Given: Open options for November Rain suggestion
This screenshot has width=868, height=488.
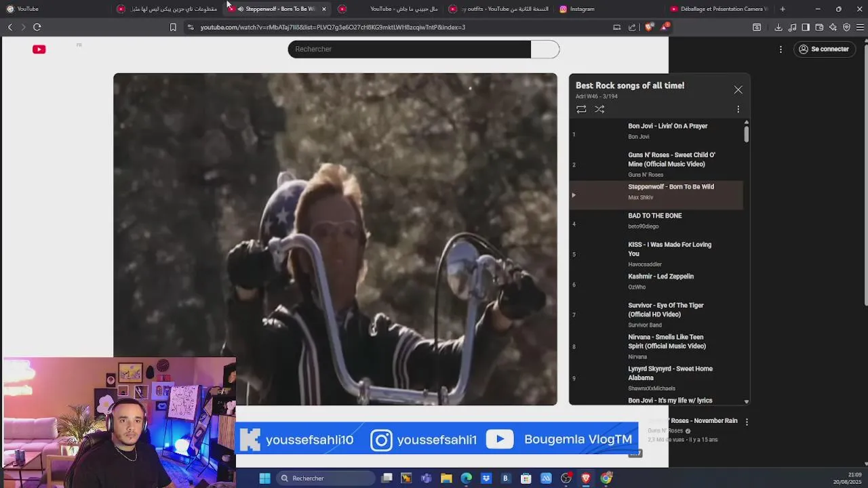Looking at the screenshot, I should click(x=747, y=422).
